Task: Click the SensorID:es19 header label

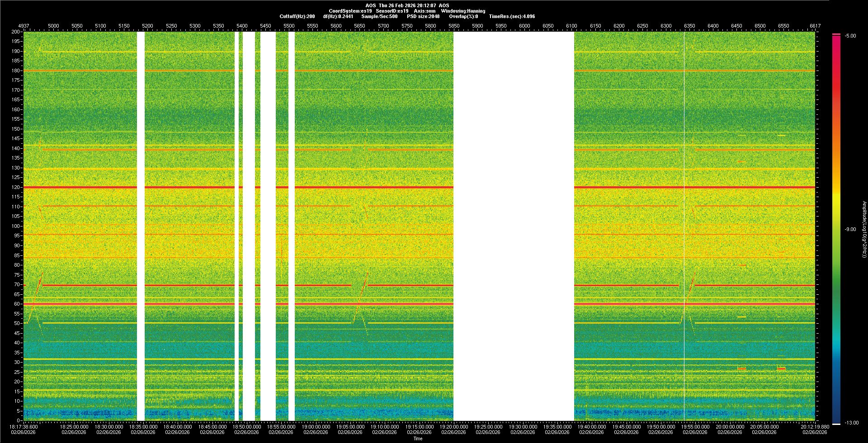Action: (392, 11)
